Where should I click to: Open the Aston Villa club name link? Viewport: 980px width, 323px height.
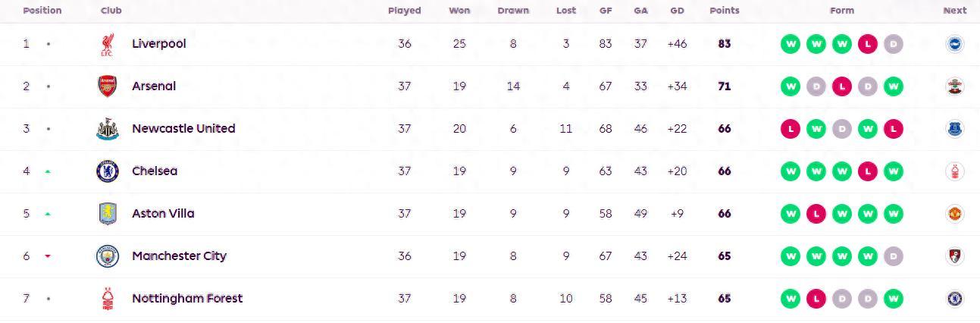(163, 214)
